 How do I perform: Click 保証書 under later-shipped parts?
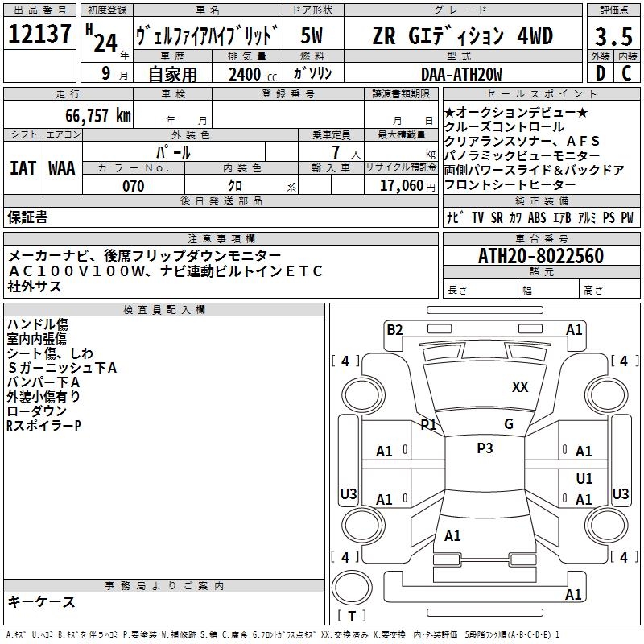click(27, 217)
